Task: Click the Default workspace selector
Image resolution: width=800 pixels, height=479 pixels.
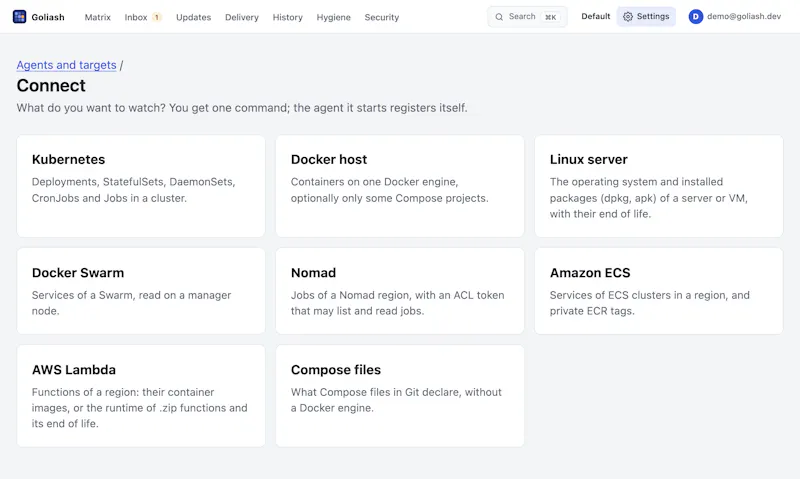Action: [x=595, y=16]
